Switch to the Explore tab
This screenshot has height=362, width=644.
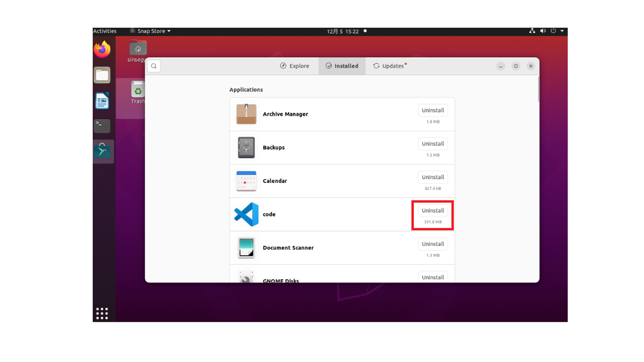click(x=295, y=66)
